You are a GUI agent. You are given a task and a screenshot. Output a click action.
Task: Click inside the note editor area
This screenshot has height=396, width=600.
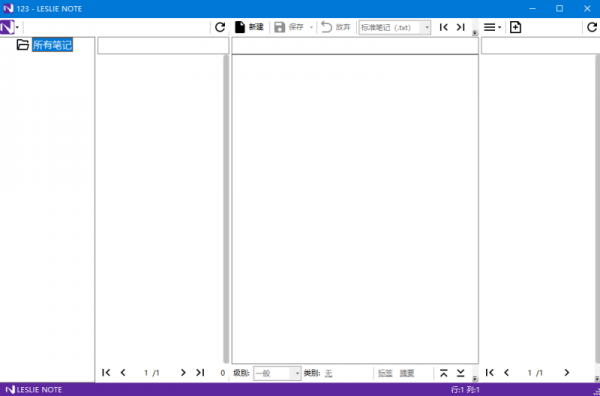click(355, 209)
